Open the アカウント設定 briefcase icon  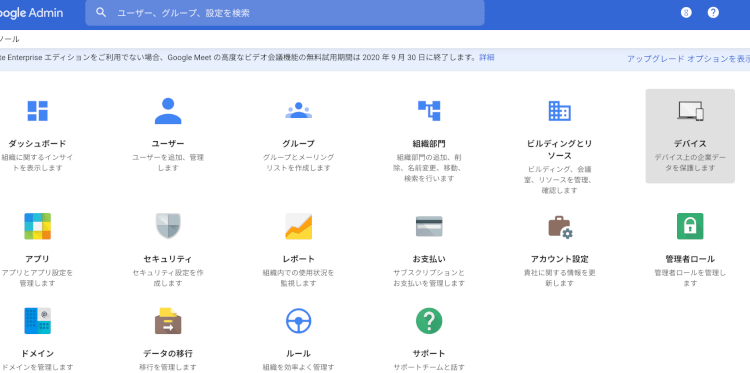tap(560, 227)
